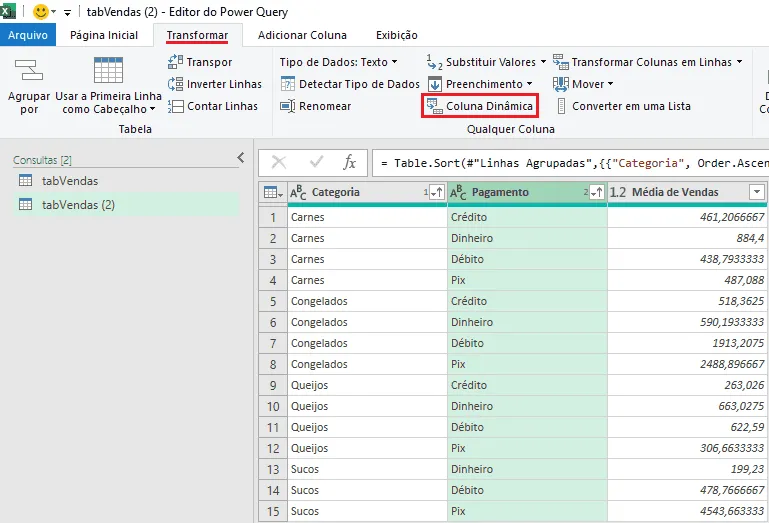The image size is (769, 523).
Task: Click the ABC type icon of Categoria column
Action: (298, 192)
